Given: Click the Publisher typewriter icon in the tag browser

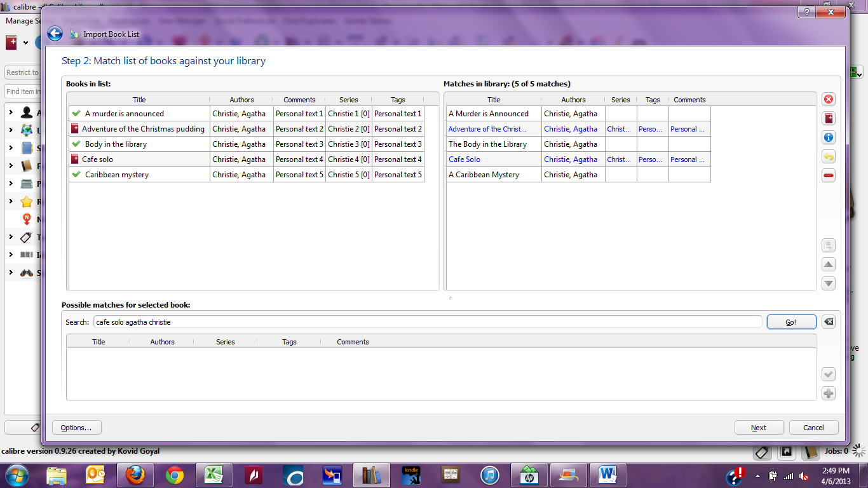Looking at the screenshot, I should point(27,184).
